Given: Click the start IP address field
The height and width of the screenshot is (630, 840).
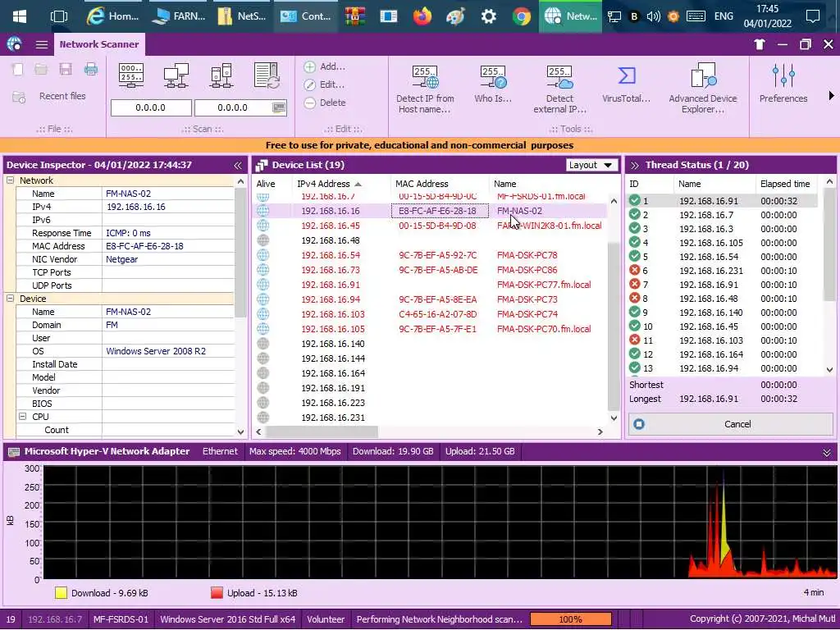Looking at the screenshot, I should coord(151,107).
